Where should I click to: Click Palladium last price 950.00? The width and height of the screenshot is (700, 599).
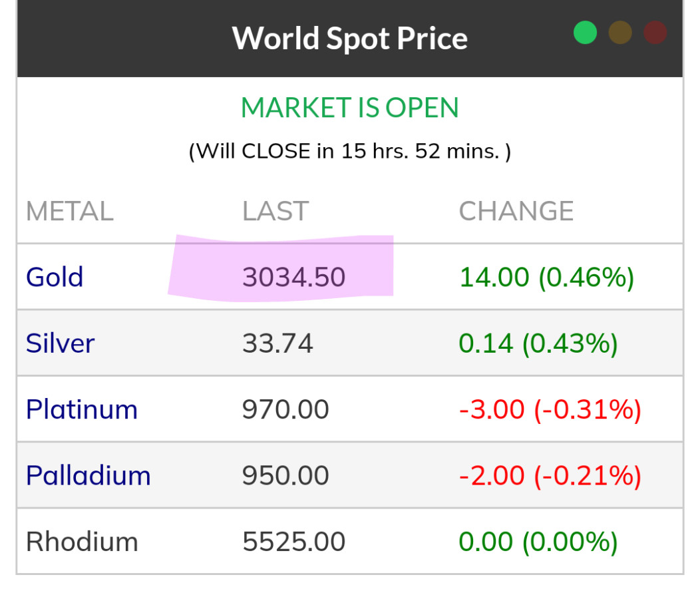pyautogui.click(x=285, y=475)
